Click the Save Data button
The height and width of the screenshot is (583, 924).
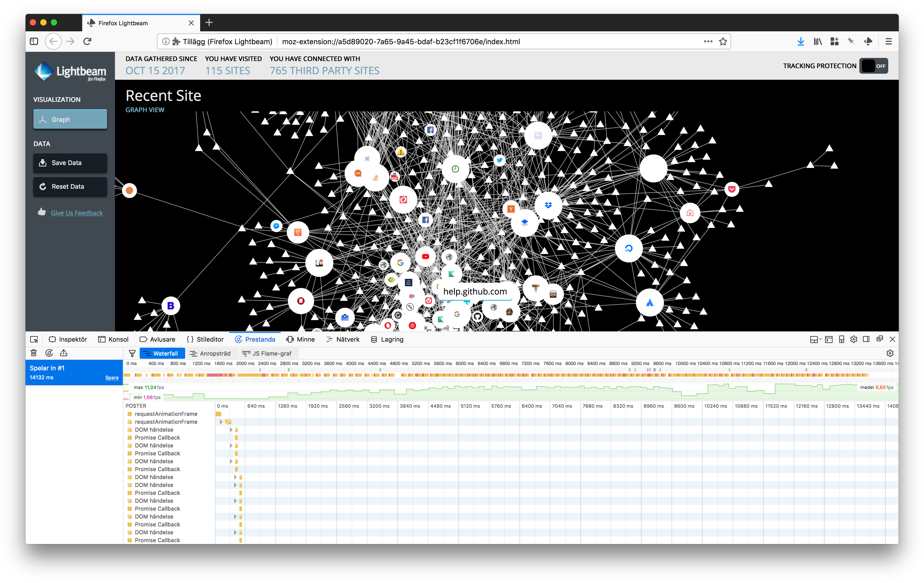pos(70,163)
